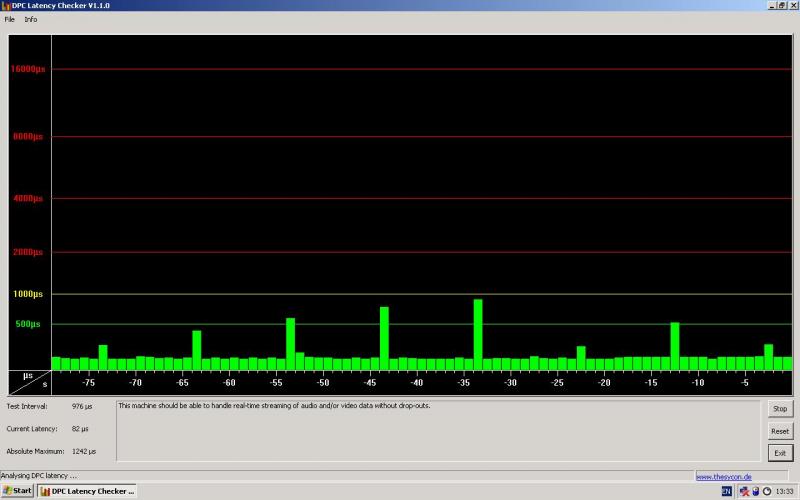Click the Absolute Maximum value 1242 µs
The width and height of the screenshot is (800, 500).
tap(84, 452)
